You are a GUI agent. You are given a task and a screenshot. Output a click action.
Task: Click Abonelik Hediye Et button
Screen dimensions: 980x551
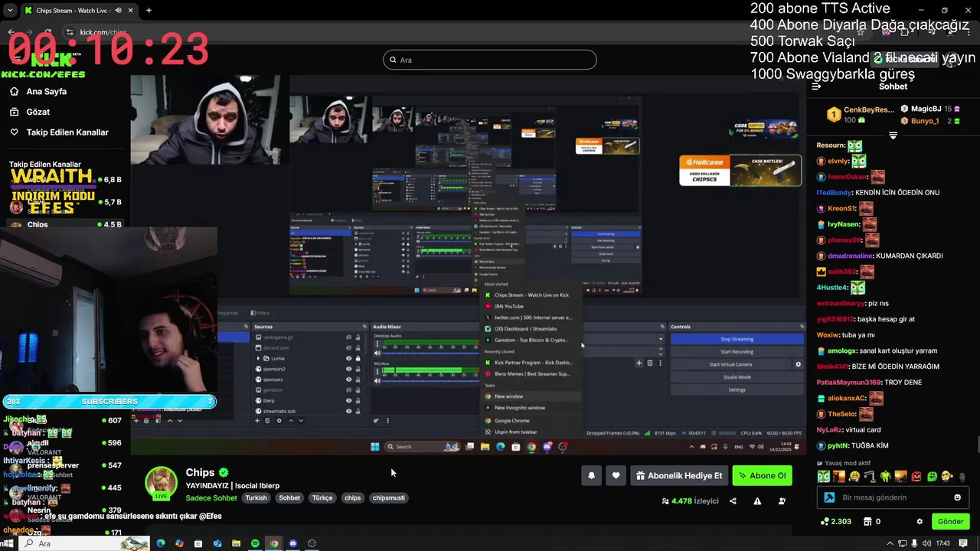(x=678, y=475)
